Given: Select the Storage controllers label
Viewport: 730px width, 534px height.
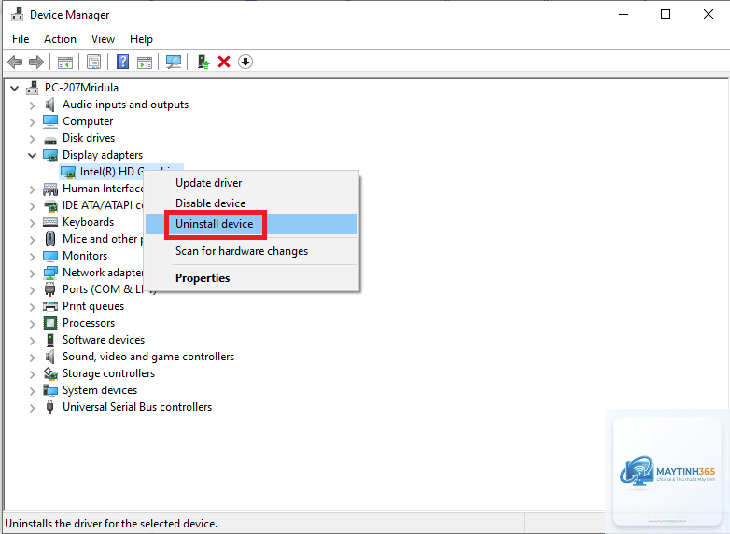Looking at the screenshot, I should 108,373.
